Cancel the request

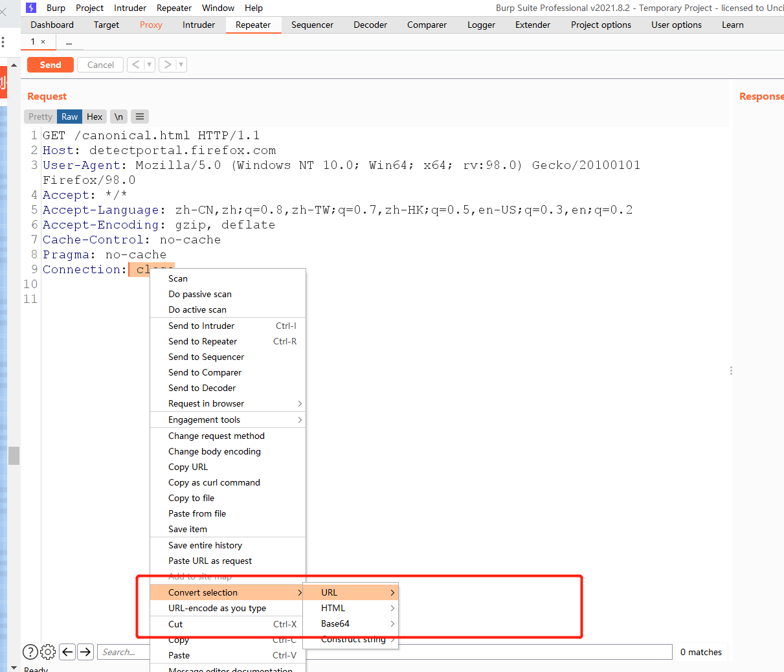[100, 65]
